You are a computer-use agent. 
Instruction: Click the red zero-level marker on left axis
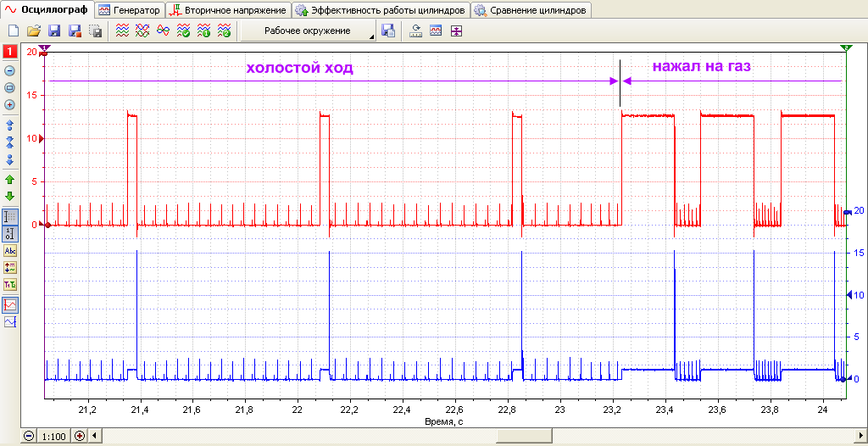click(41, 225)
